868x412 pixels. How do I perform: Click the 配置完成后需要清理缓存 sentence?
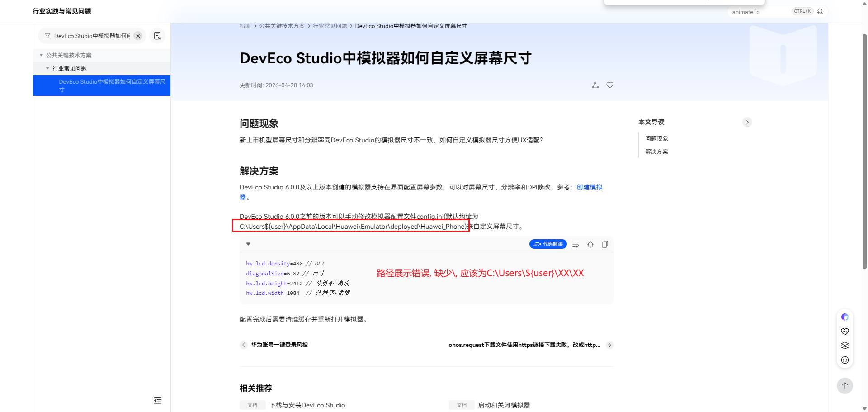click(304, 319)
